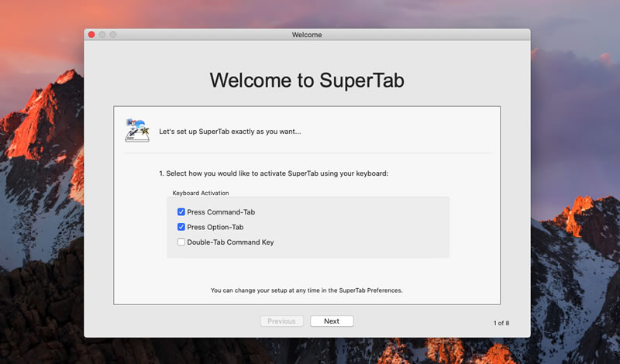Image resolution: width=620 pixels, height=364 pixels.
Task: Uncheck Press Option-Tab checkbox
Action: 181,227
